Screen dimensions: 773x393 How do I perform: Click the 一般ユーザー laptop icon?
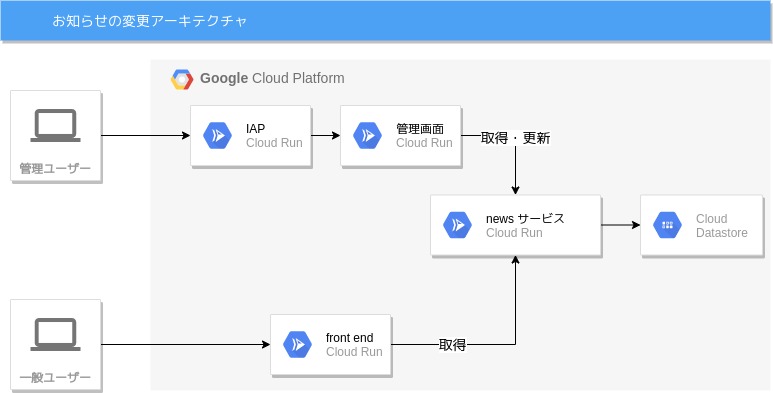click(55, 334)
